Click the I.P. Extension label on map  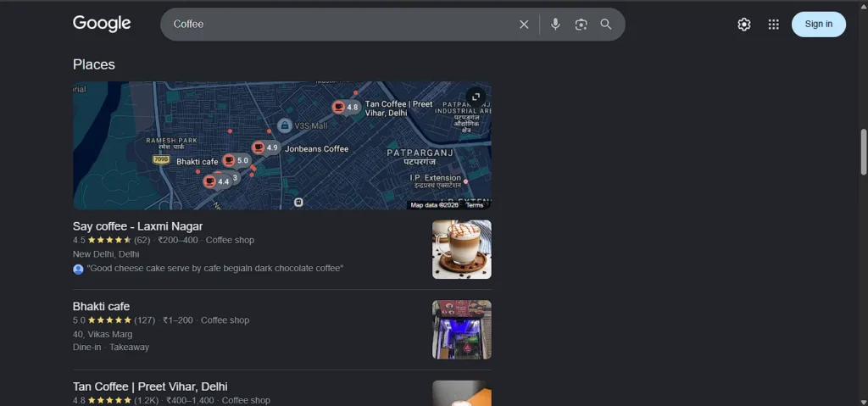(436, 181)
